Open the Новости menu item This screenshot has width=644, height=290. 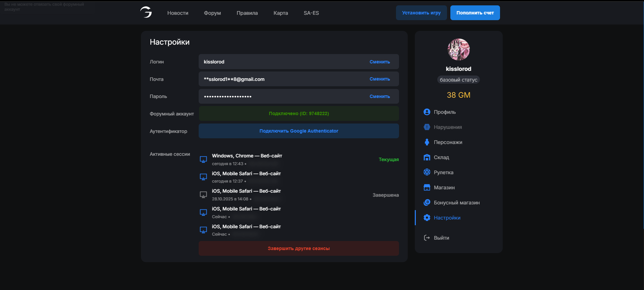point(178,13)
